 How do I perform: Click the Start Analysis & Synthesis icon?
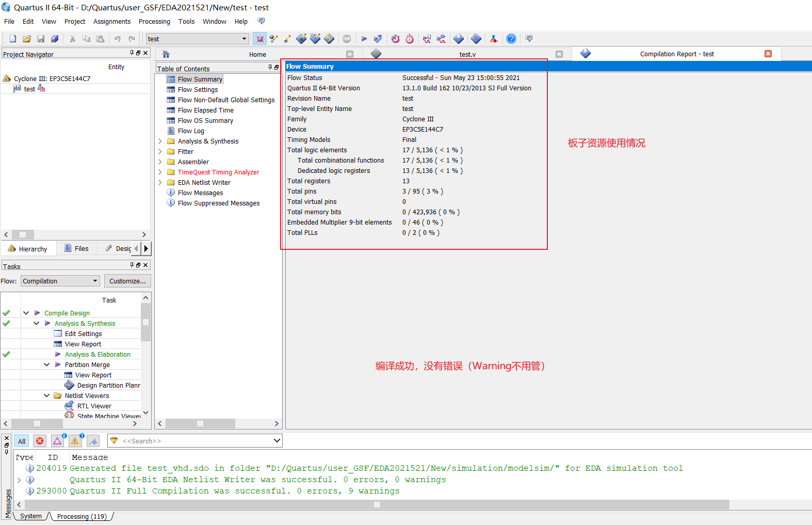tap(378, 39)
